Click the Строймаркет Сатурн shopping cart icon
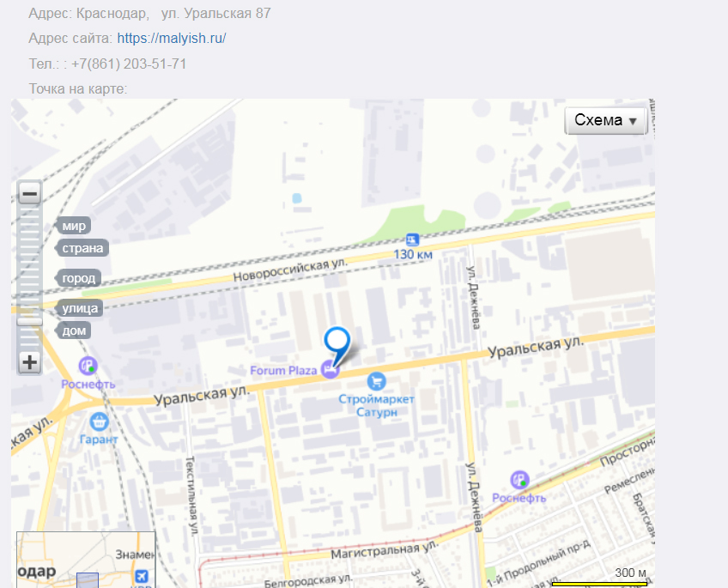Screen dimensions: 728x588 pyautogui.click(x=377, y=381)
